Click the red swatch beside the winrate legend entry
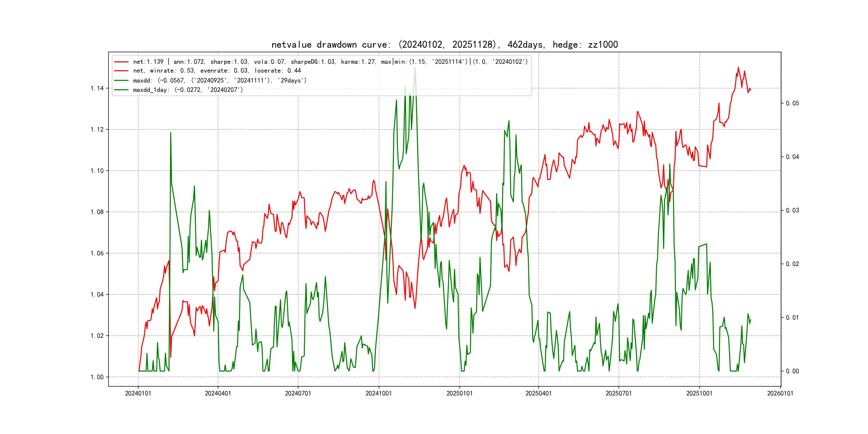868x434 pixels. 121,71
